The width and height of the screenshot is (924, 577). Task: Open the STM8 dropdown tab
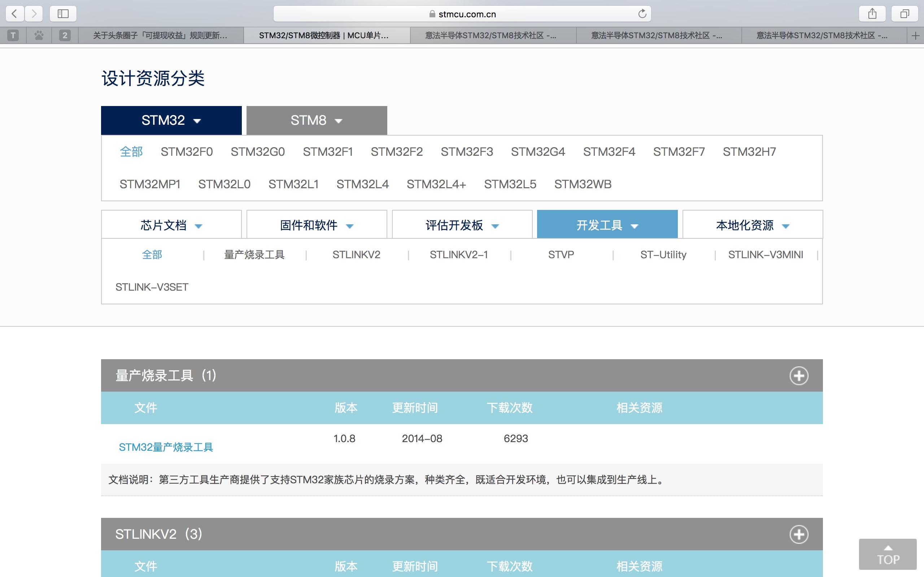pos(317,120)
